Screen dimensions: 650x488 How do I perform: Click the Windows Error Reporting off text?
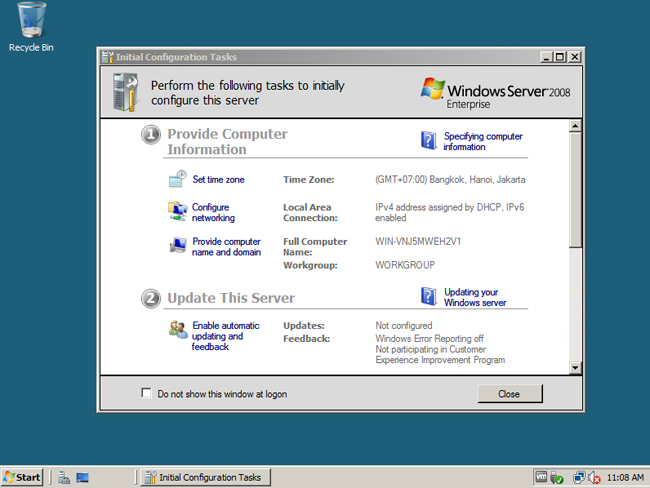pos(429,339)
